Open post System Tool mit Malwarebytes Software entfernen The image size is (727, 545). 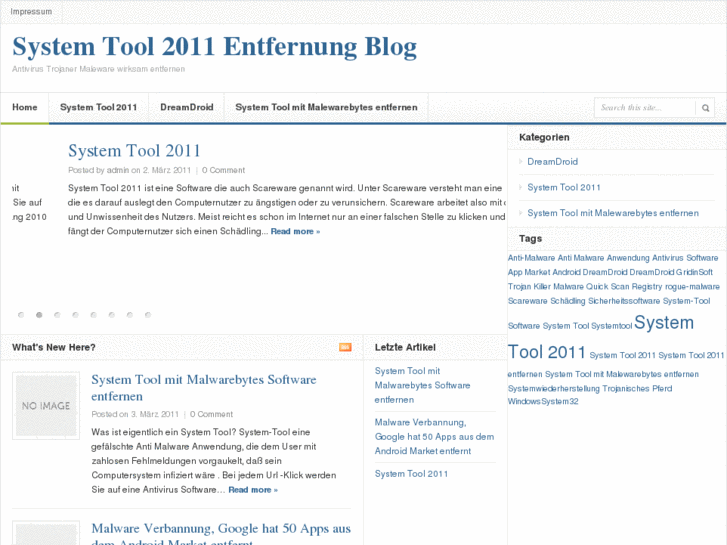204,388
